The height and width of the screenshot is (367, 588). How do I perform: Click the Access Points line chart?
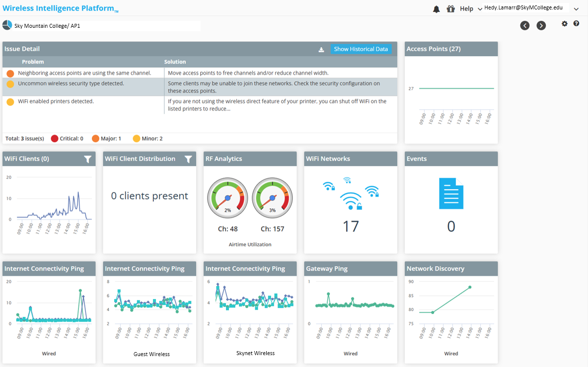(x=451, y=98)
